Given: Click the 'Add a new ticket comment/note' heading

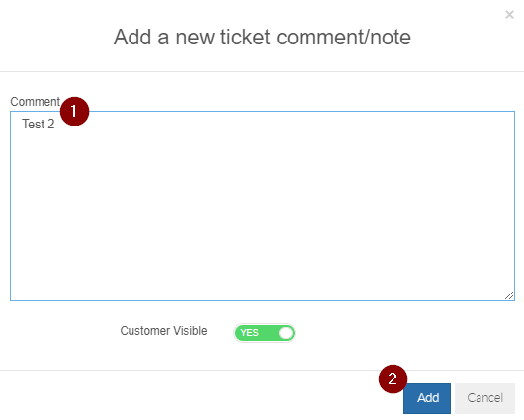Looking at the screenshot, I should coord(262,37).
